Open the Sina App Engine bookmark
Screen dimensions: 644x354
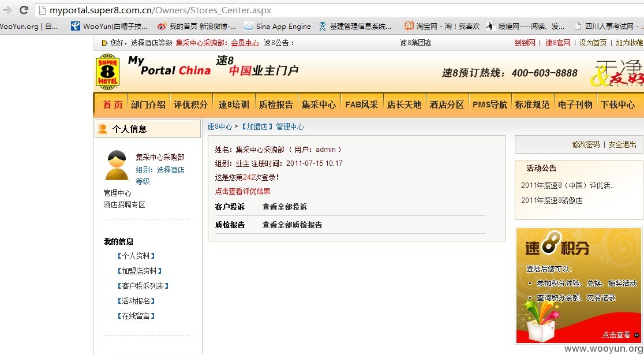coord(278,27)
